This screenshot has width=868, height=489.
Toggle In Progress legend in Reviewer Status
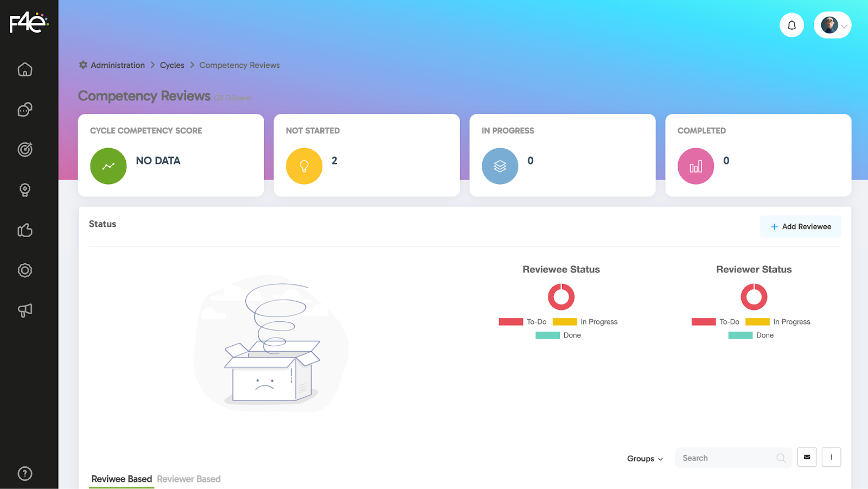tap(777, 322)
